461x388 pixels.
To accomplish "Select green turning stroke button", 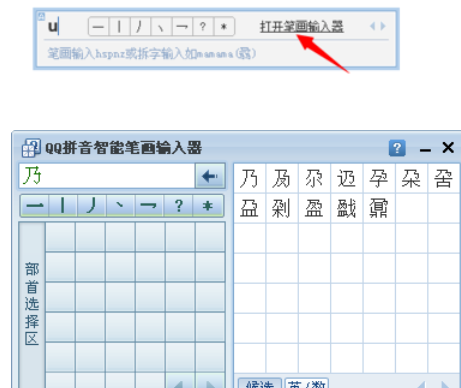I will point(149,206).
